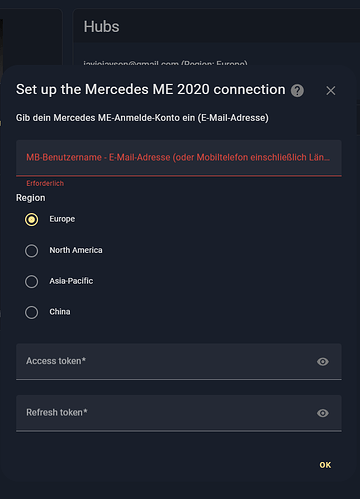Screen dimensions: 360x499
Task: Pick China as the region
Action: click(32, 312)
